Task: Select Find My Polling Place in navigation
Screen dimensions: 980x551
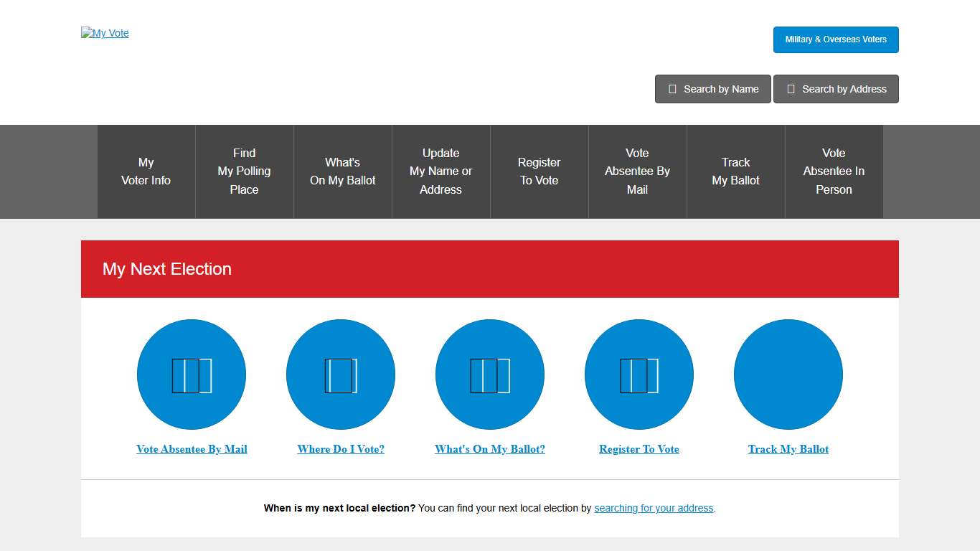Action: (245, 171)
